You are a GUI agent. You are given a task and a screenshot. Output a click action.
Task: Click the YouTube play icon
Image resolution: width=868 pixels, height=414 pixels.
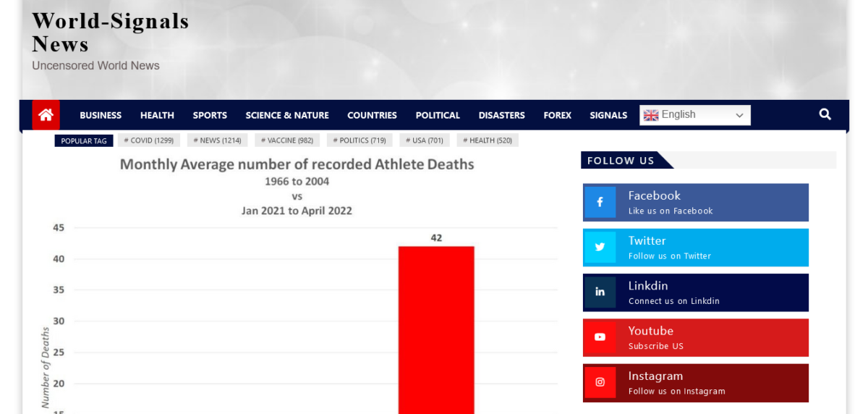click(600, 337)
